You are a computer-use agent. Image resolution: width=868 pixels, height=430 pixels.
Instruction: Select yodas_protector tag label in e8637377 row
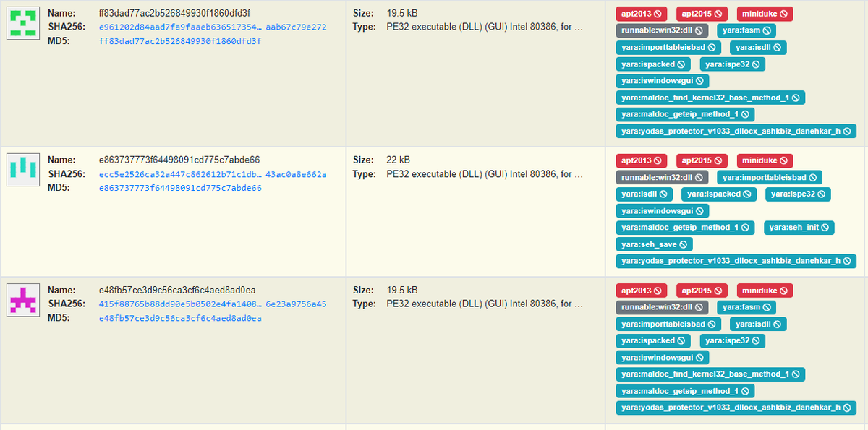click(x=731, y=261)
